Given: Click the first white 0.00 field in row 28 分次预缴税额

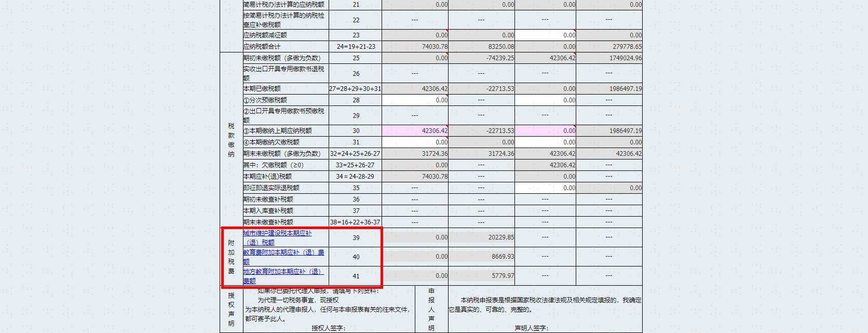Looking at the screenshot, I should [415, 100].
